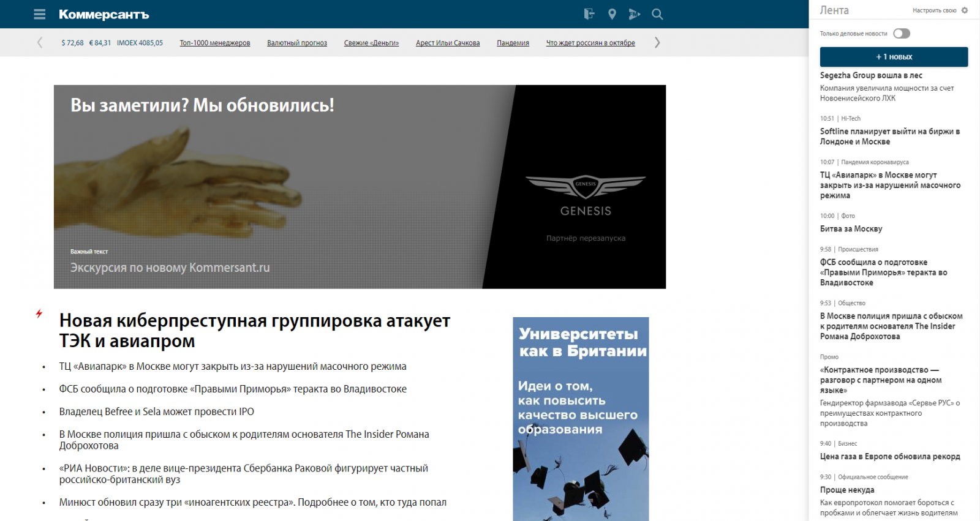Click 'Официальное сообщение' label in feed
Viewport: 980px width, 521px height.
[873, 477]
